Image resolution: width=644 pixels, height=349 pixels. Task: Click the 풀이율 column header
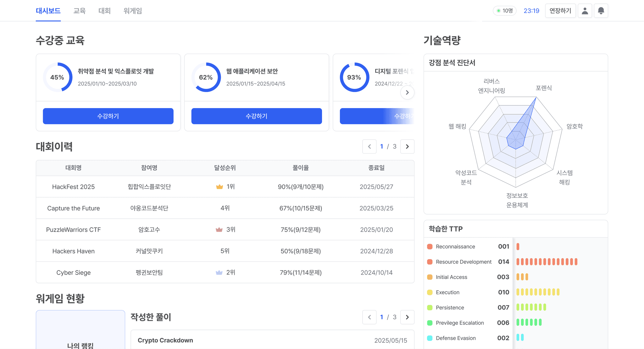click(301, 168)
